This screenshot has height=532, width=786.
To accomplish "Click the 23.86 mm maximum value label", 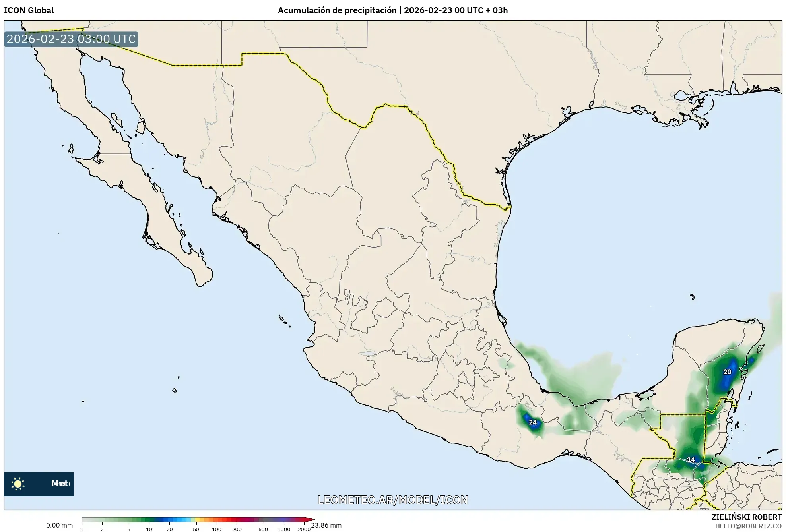I will (326, 525).
